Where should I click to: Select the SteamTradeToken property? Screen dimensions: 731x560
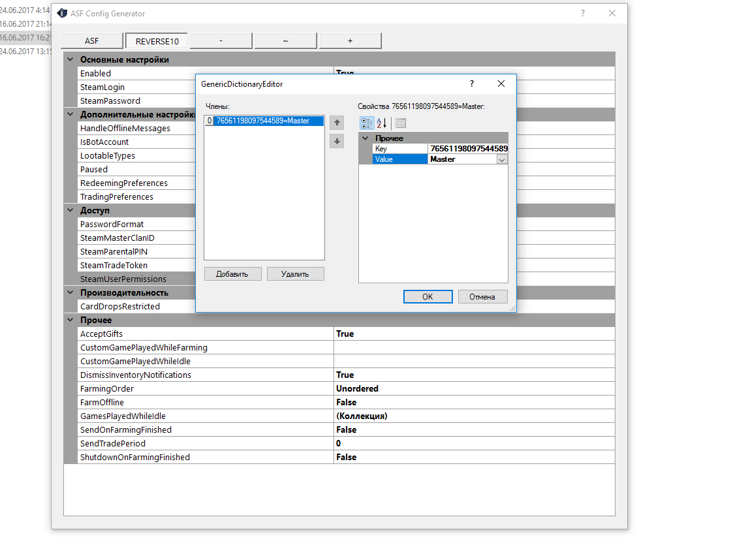[136, 265]
